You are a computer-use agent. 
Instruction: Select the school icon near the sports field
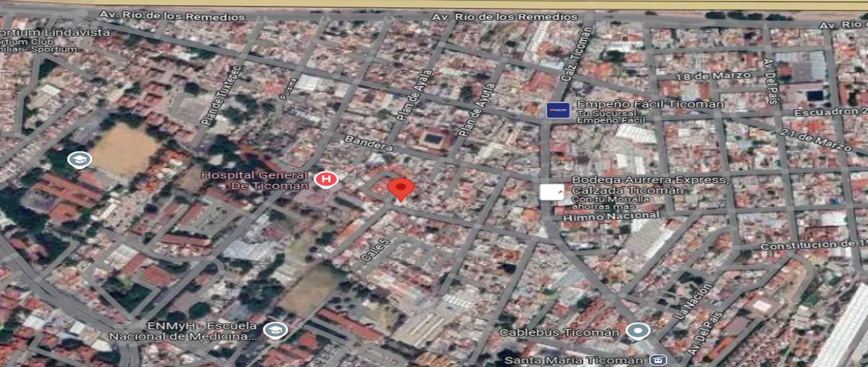click(x=79, y=159)
